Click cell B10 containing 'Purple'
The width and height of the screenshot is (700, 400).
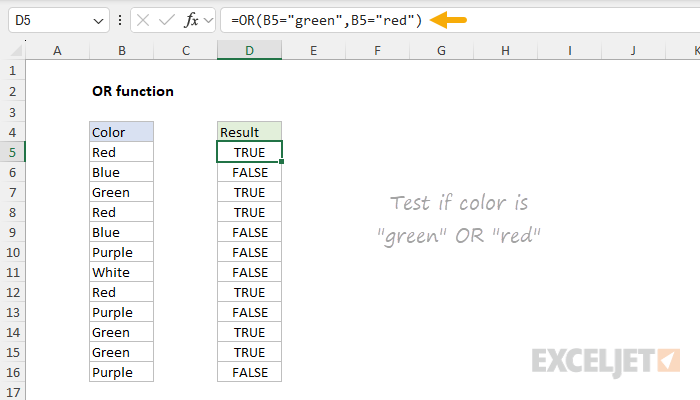tap(121, 252)
